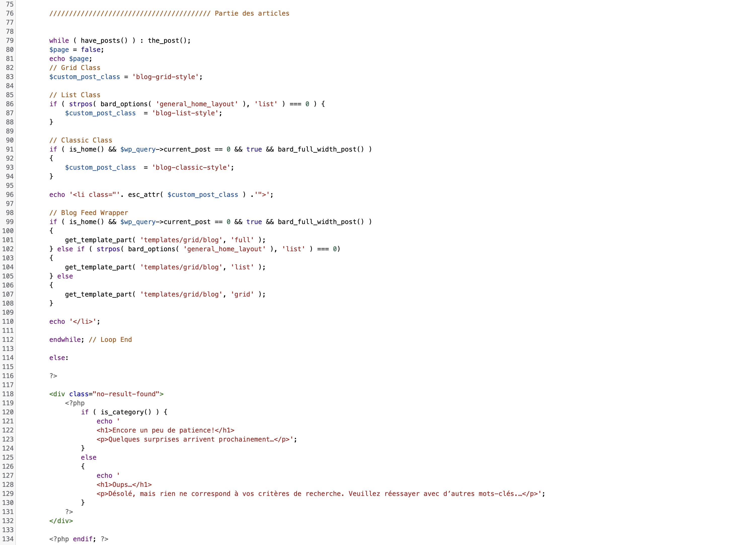
Task: Click the 'grid' argument on line 107
Action: pyautogui.click(x=242, y=294)
